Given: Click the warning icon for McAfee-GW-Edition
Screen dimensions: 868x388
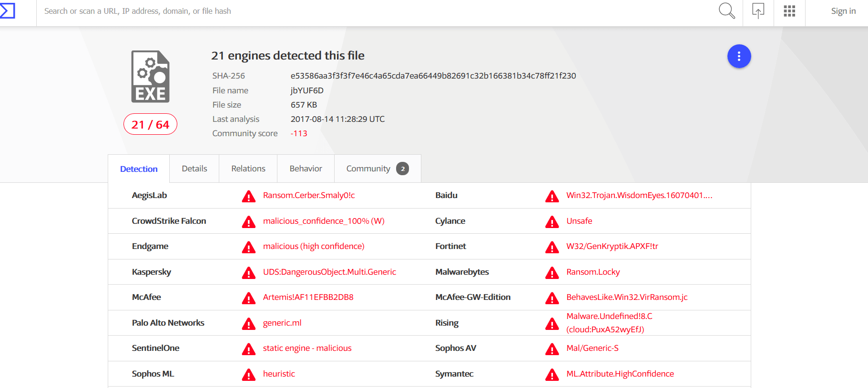Looking at the screenshot, I should click(x=552, y=298).
